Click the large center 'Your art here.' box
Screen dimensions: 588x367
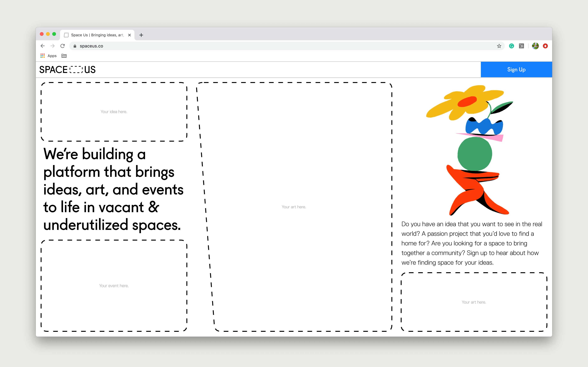coord(294,207)
